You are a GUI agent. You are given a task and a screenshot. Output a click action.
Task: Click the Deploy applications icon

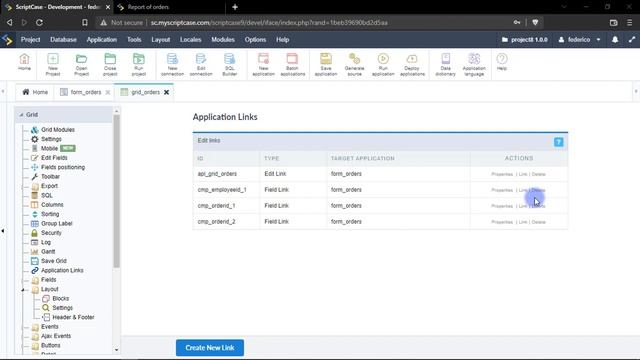pos(412,64)
